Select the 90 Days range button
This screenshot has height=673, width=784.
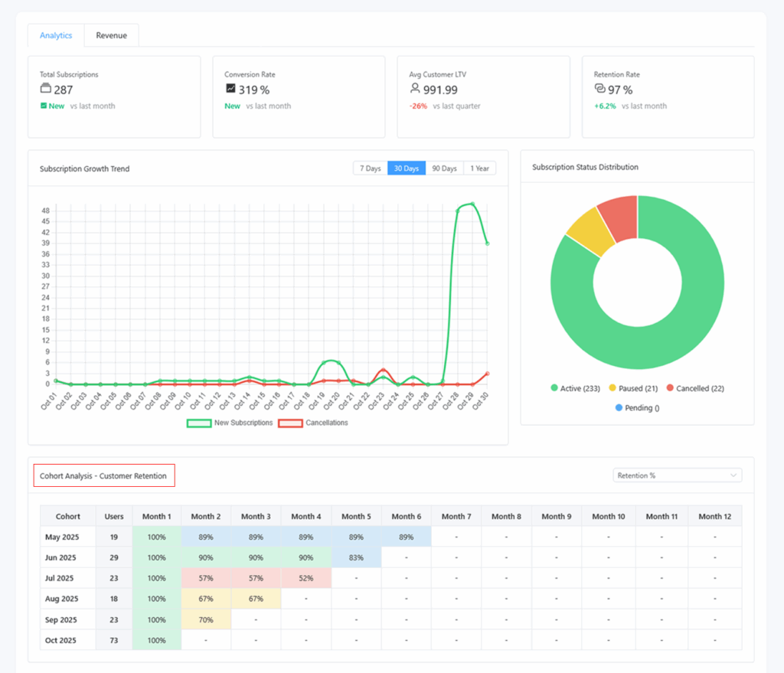444,168
